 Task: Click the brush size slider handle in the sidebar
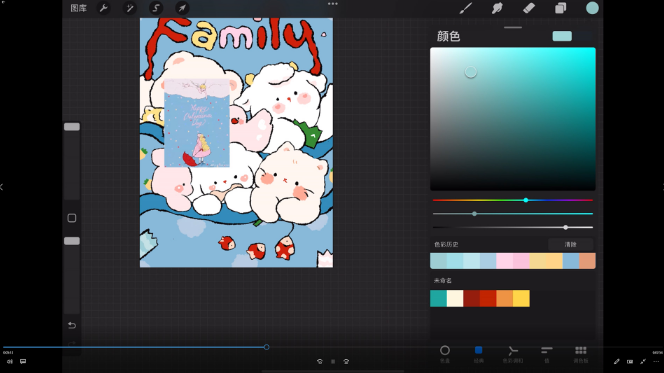coord(72,127)
